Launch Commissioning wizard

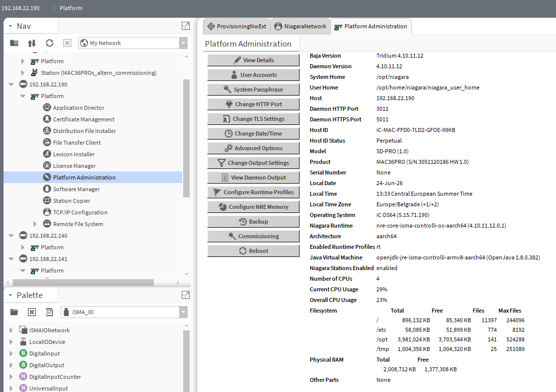[253, 236]
